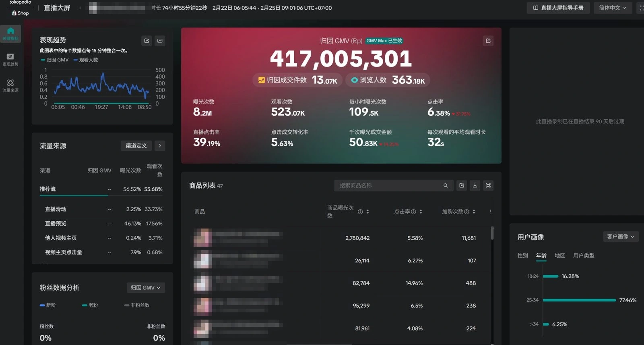This screenshot has width=644, height=345.
Task: Click 观看次数 523.07K metric
Action: click(288, 108)
